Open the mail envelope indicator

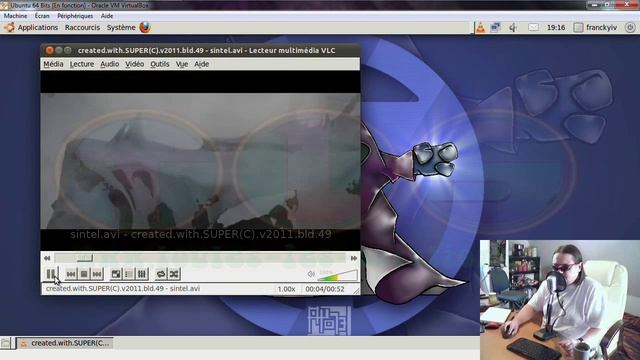tap(533, 27)
